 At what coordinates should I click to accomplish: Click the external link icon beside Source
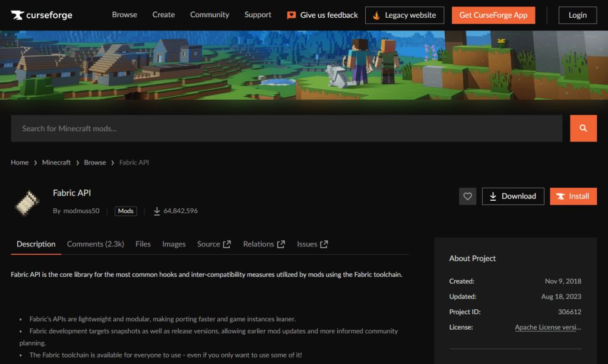[x=227, y=244]
